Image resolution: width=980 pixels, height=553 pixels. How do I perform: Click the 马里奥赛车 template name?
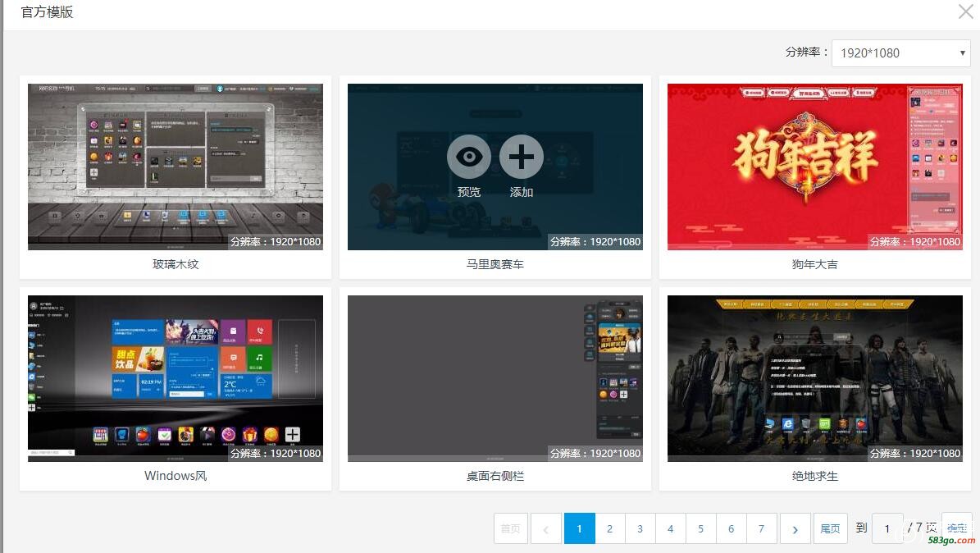coord(495,265)
